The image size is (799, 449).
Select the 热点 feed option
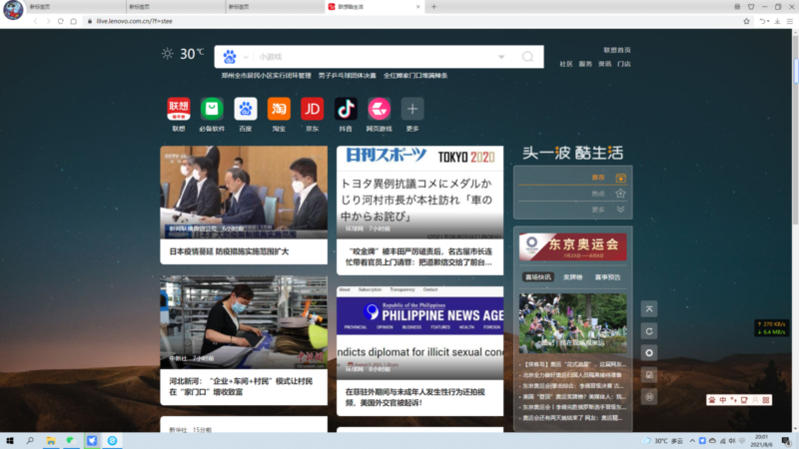(598, 194)
